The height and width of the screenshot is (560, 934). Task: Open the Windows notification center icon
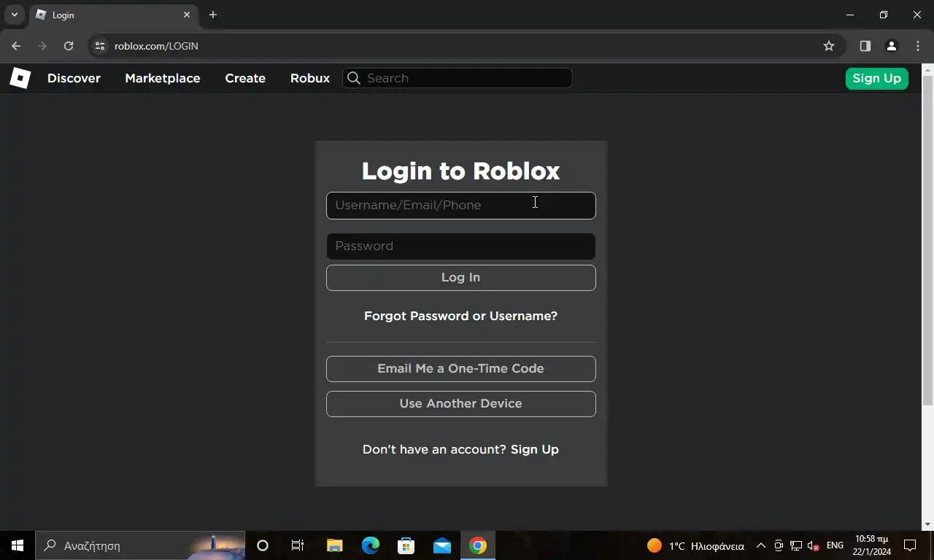click(x=910, y=545)
